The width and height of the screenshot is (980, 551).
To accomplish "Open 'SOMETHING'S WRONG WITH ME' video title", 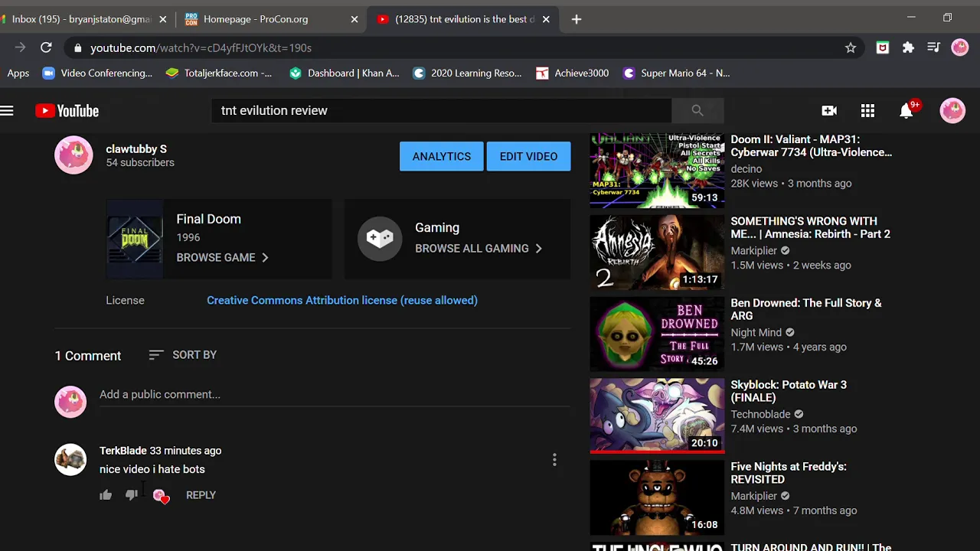I will point(810,228).
